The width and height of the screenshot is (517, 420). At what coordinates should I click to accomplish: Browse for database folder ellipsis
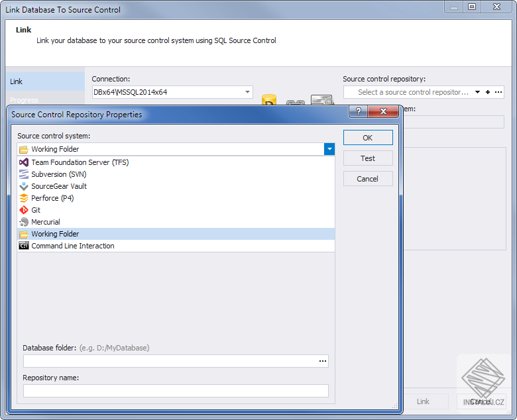(323, 361)
